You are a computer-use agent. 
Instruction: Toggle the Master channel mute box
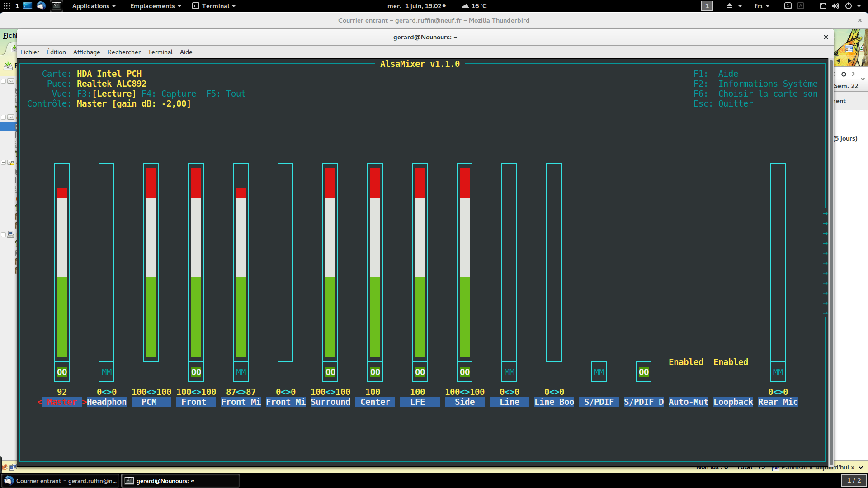[62, 372]
